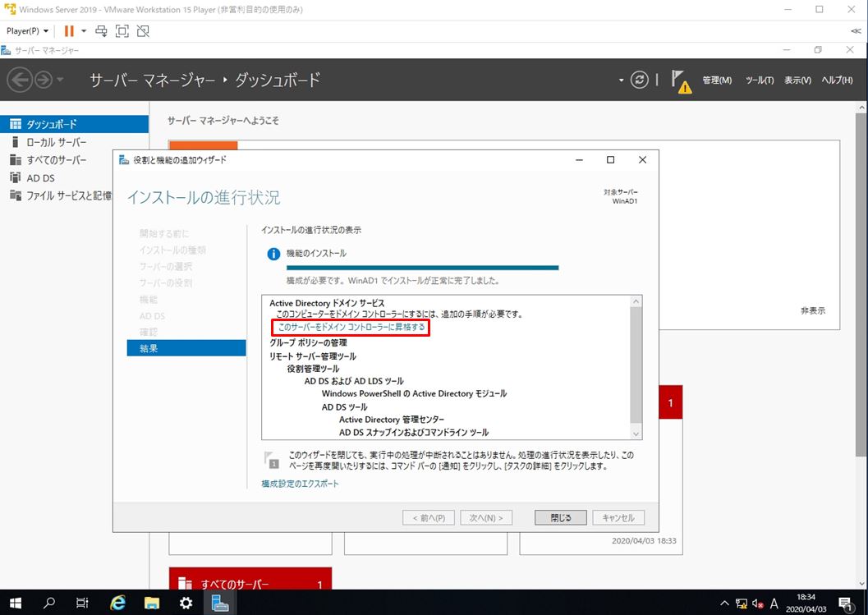
Task: Click the Unity mode icon in VMware toolbar
Action: click(x=143, y=31)
